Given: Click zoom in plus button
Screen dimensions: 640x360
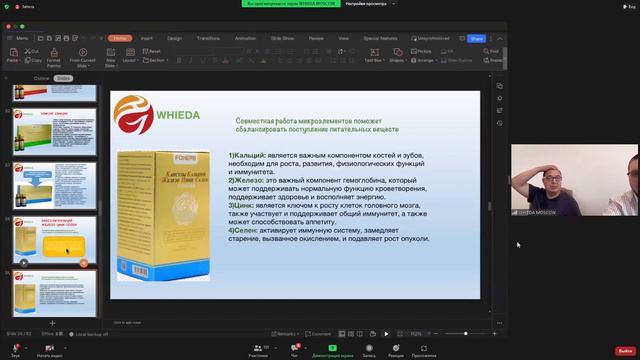Looking at the screenshot, I should (x=495, y=334).
